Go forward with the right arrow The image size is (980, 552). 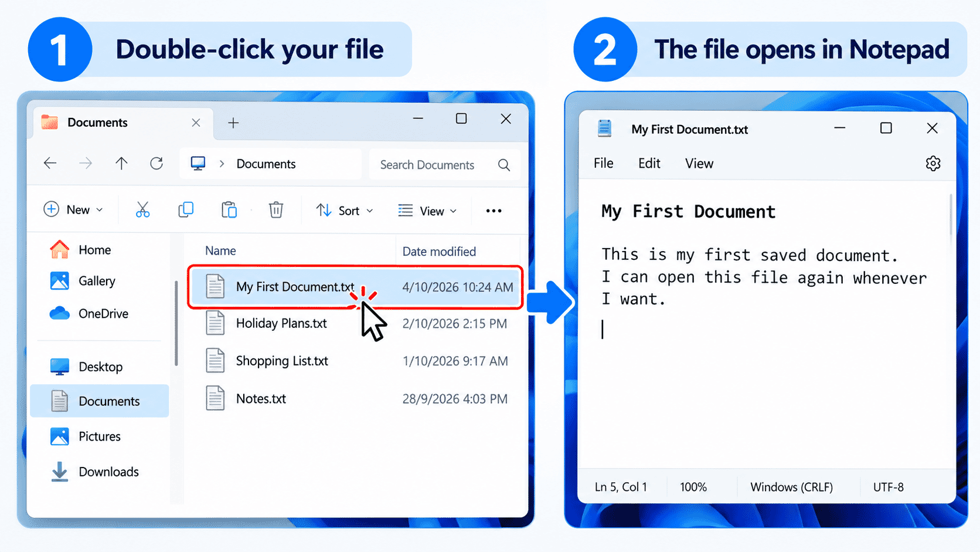pos(86,163)
